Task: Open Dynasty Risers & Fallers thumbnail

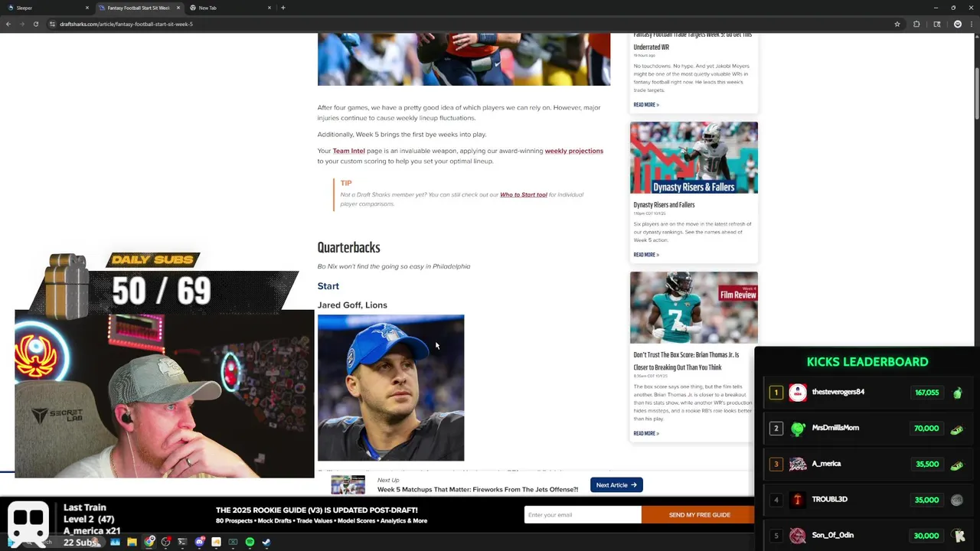Action: point(694,158)
